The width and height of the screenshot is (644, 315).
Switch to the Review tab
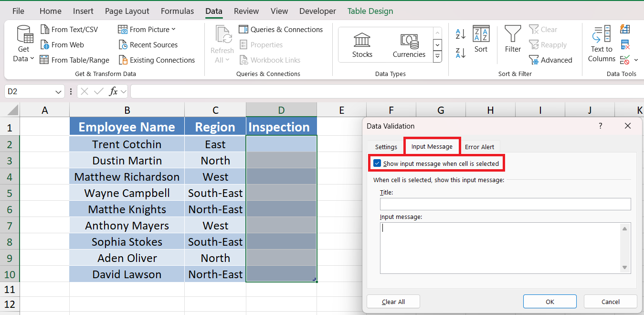coord(246,11)
